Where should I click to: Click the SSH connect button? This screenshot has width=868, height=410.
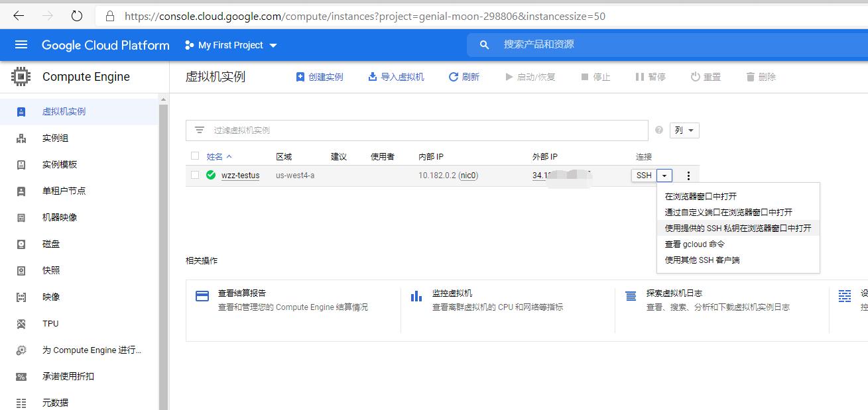(x=644, y=176)
